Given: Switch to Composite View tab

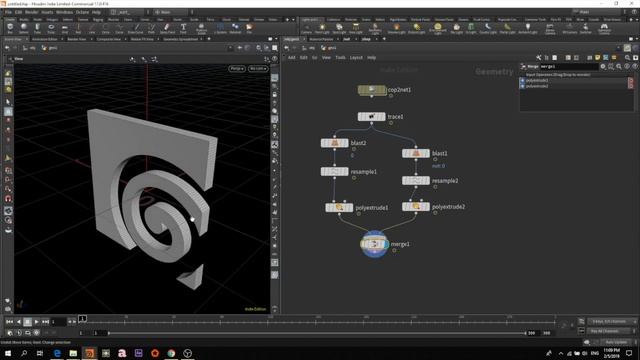Looking at the screenshot, I should click(x=109, y=39).
